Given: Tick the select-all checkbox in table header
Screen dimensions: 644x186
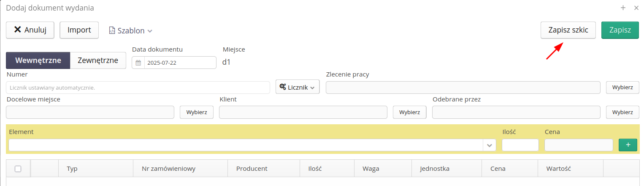Looking at the screenshot, I should [18, 169].
